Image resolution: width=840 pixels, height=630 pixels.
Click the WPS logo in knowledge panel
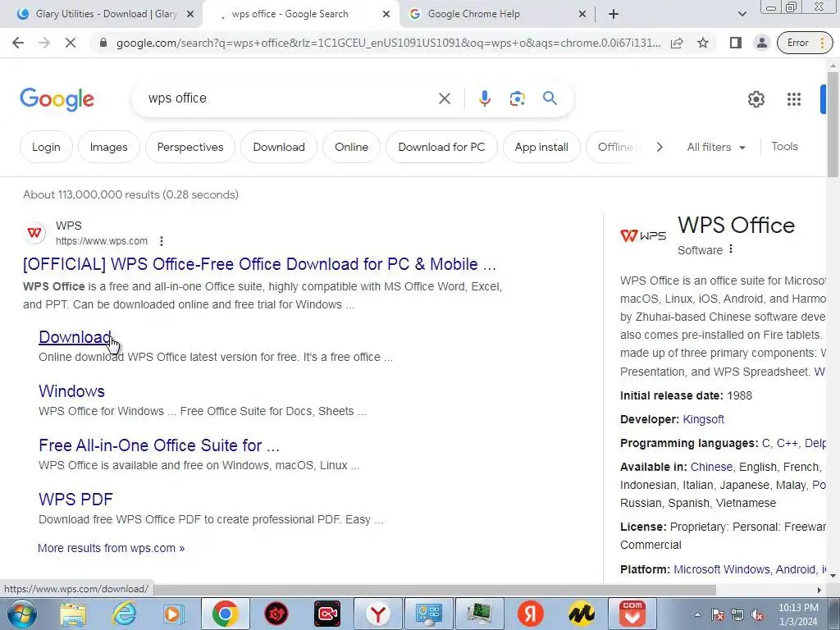[x=643, y=235]
